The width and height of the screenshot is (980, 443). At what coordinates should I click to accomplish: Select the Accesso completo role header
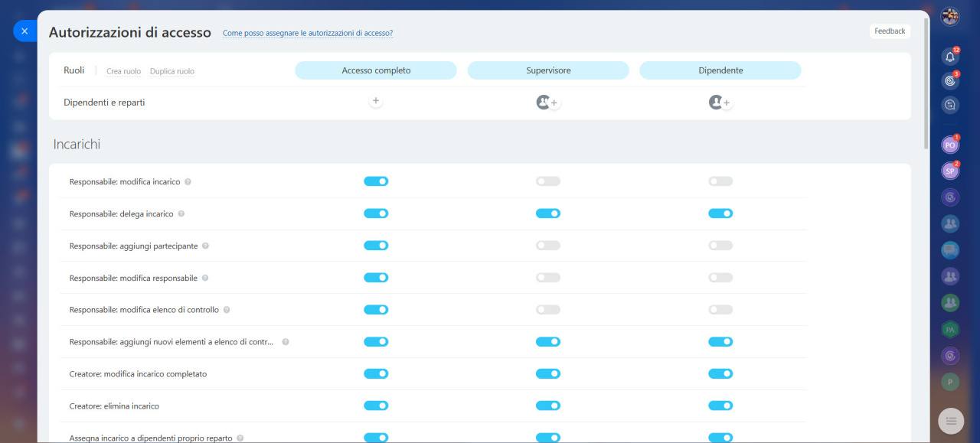376,70
